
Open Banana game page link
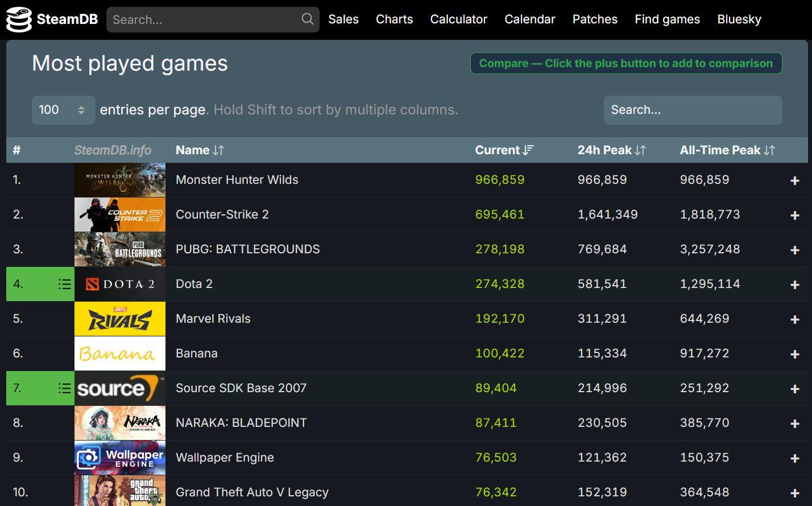pos(196,353)
